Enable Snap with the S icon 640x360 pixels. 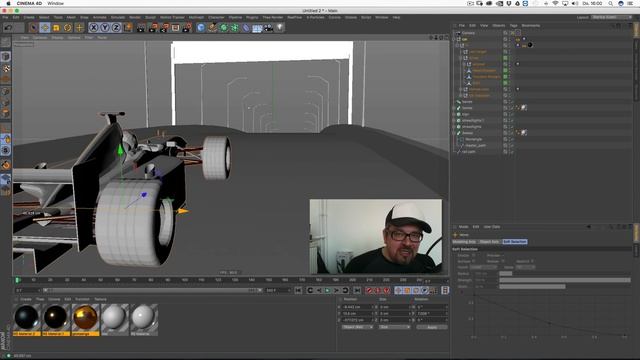6,151
